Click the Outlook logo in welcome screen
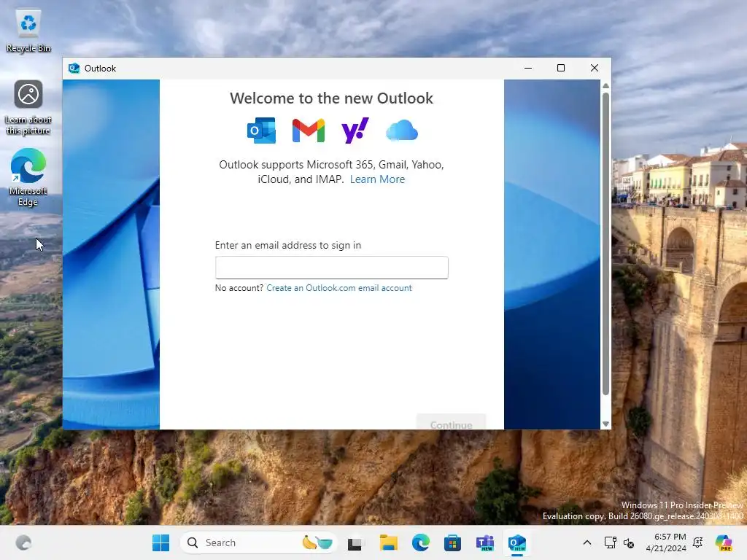Image resolution: width=747 pixels, height=560 pixels. click(x=262, y=131)
